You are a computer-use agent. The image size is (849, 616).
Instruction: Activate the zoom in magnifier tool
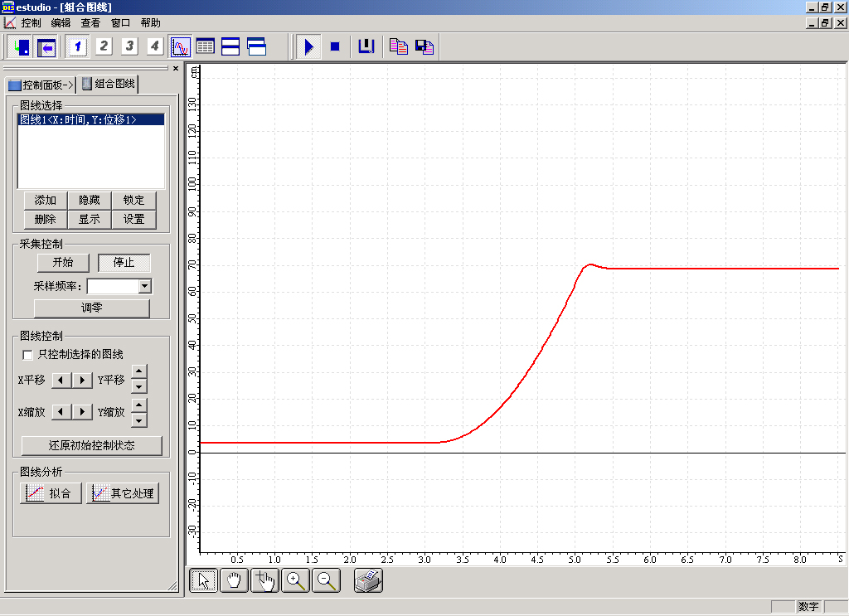point(296,580)
